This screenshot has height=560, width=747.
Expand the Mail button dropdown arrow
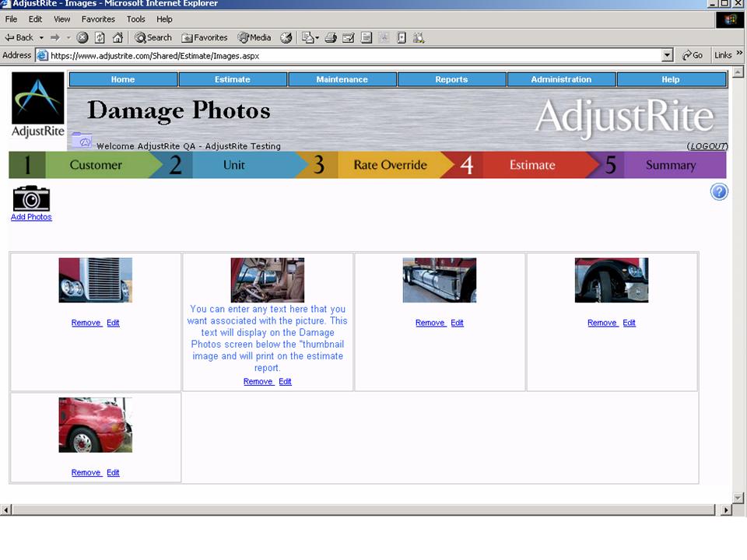click(317, 37)
